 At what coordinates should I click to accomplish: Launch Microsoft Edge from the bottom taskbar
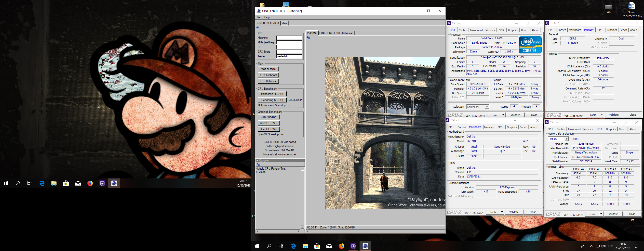click(293, 246)
